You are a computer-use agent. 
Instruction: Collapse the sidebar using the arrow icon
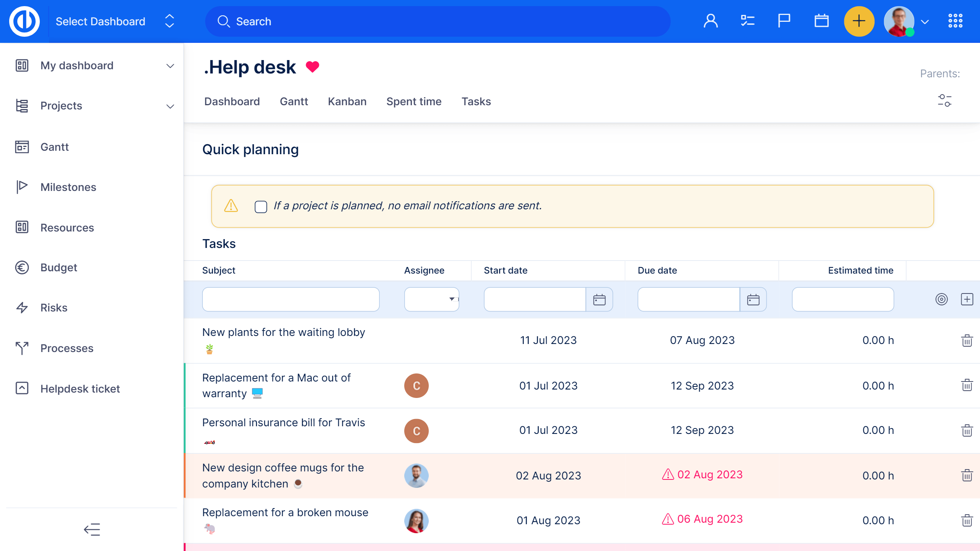92,529
